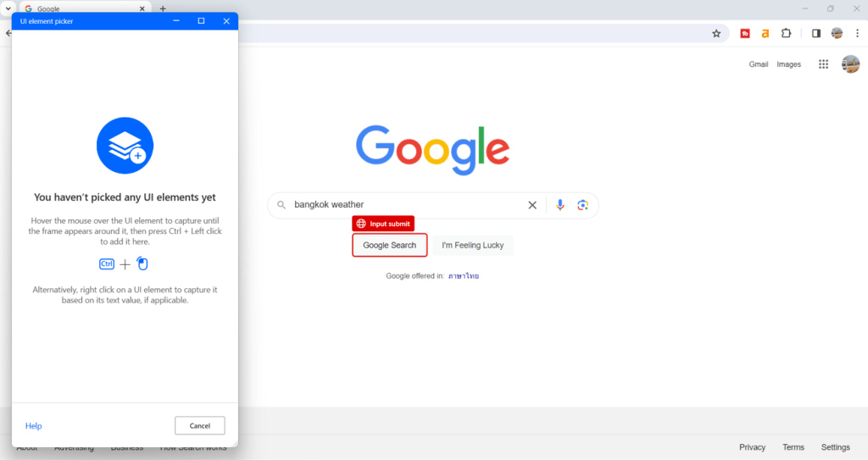Minimize the UI element picker window
This screenshot has width=868, height=460.
[x=176, y=21]
